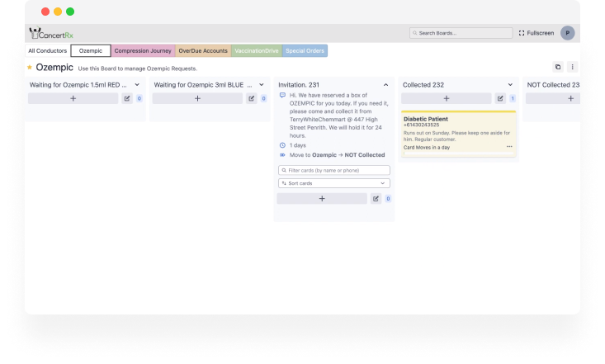Open the OverDue Accounts tab
605x364 pixels.
(203, 51)
